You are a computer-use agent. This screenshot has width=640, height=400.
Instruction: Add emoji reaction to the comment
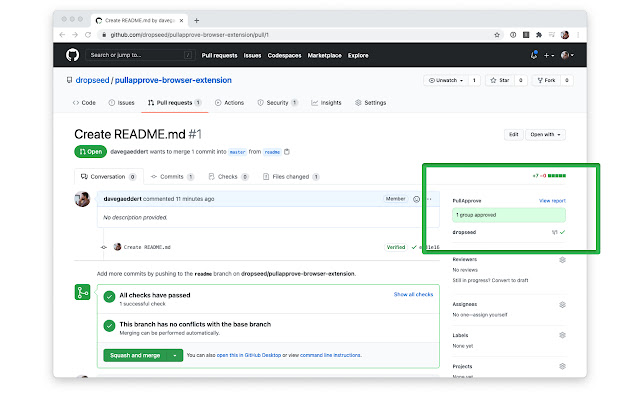coord(416,199)
